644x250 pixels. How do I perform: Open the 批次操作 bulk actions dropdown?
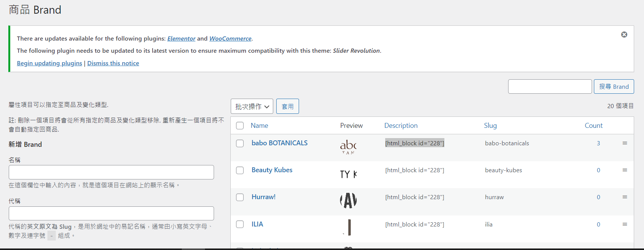[252, 107]
